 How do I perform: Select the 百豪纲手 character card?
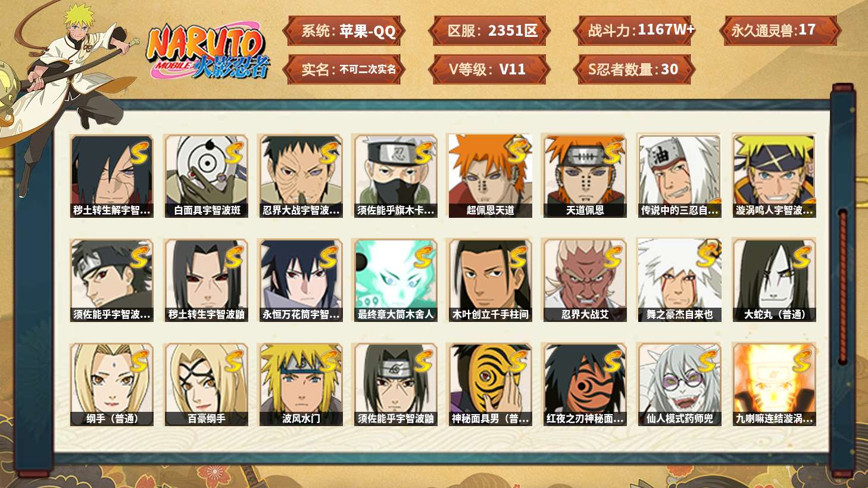(x=207, y=384)
